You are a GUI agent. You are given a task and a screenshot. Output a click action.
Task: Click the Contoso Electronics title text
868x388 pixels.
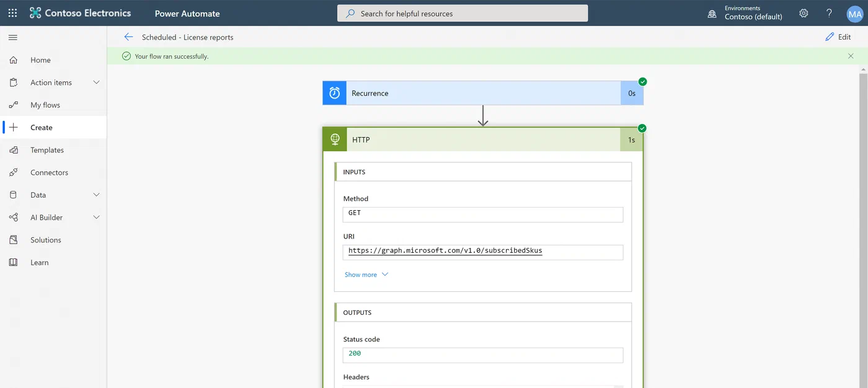tap(88, 13)
